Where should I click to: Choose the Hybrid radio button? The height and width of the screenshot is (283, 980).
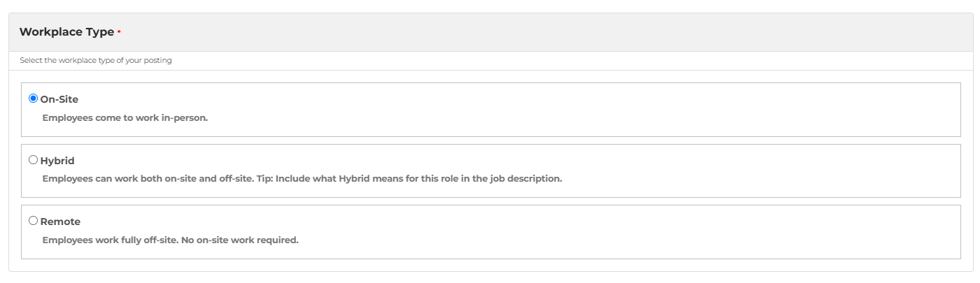point(33,160)
